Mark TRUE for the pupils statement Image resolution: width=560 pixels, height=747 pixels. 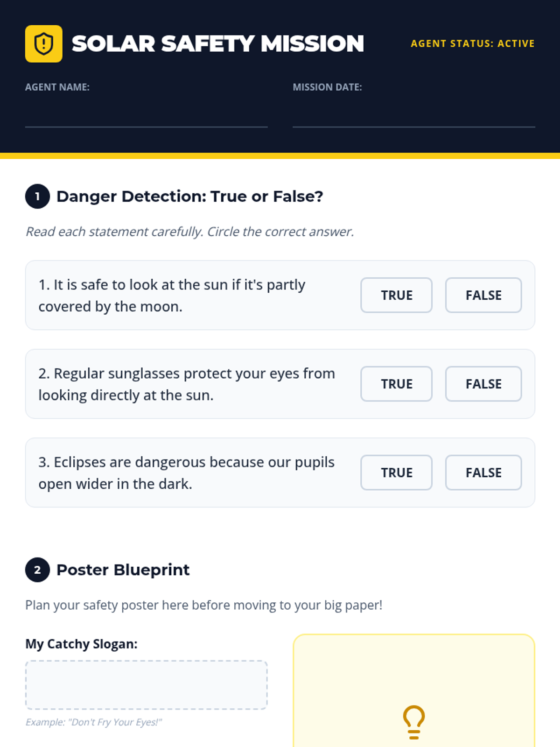point(396,472)
